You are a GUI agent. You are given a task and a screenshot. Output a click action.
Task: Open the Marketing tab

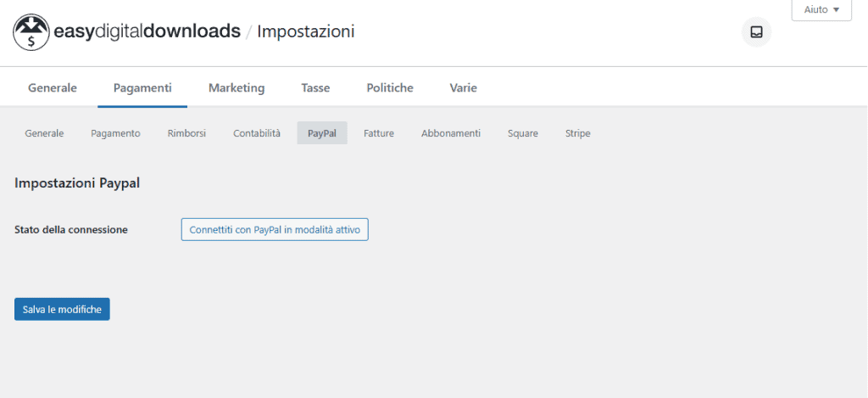(x=236, y=87)
